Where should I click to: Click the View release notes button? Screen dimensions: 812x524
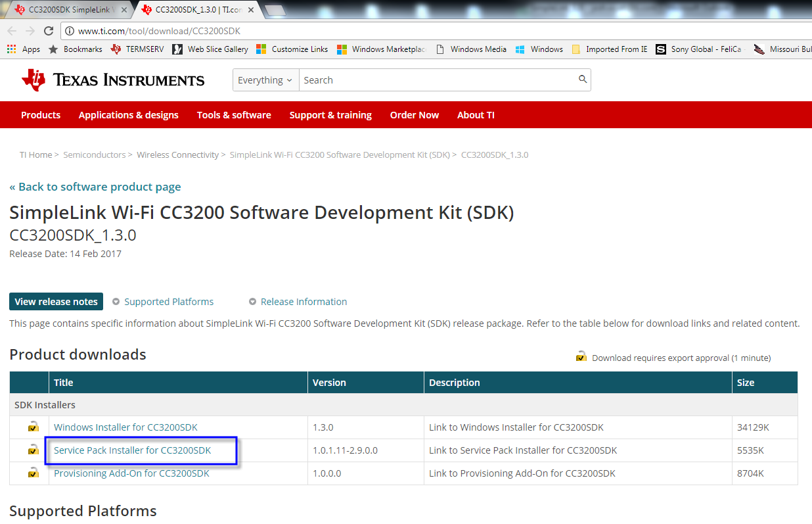pos(56,302)
